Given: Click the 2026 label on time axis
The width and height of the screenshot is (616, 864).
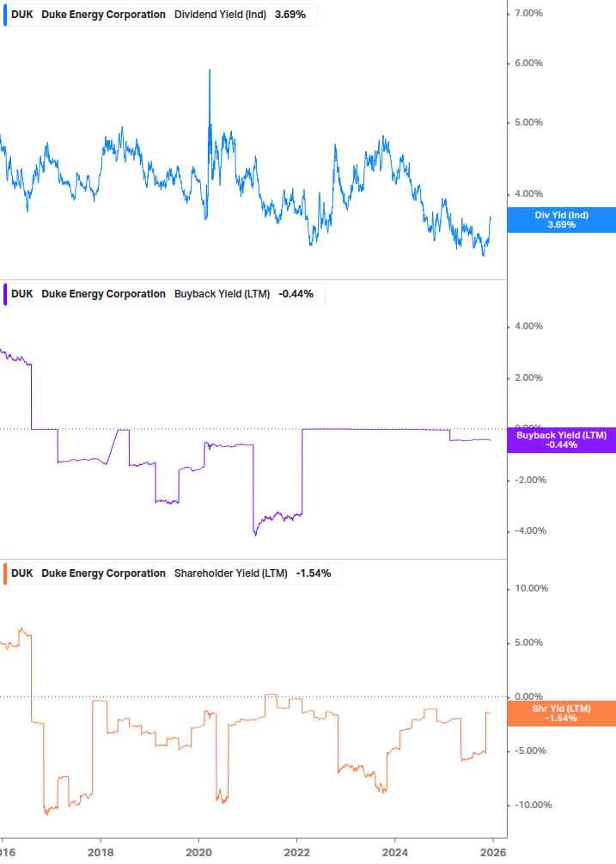Looking at the screenshot, I should [493, 853].
